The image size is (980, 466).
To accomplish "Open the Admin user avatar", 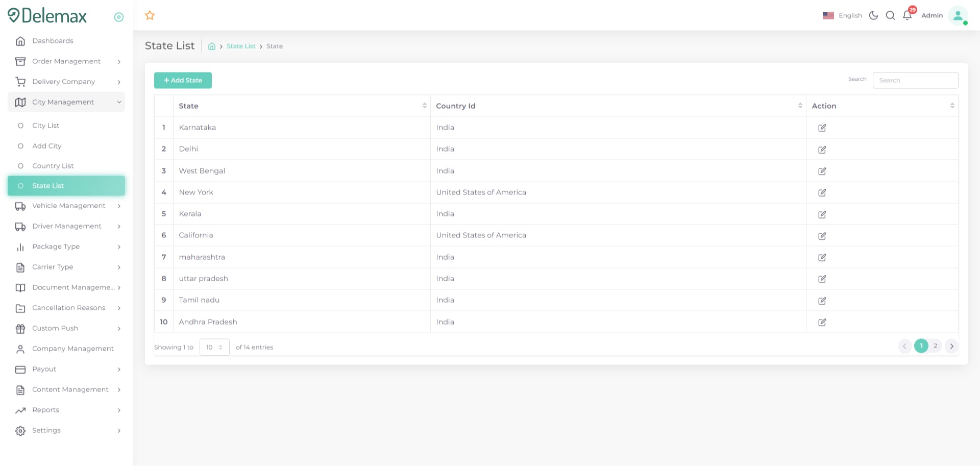I will (x=958, y=15).
